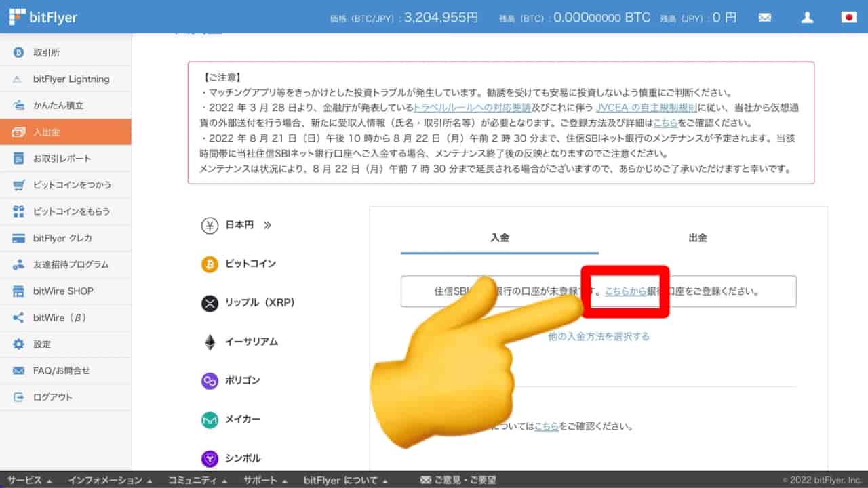Select the 入金 tab
This screenshot has height=488, width=868.
click(x=499, y=238)
